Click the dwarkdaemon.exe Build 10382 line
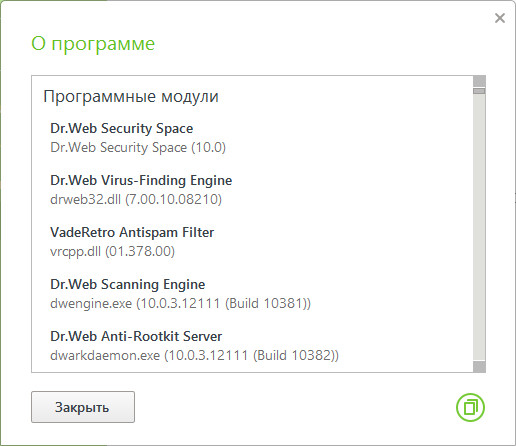The height and width of the screenshot is (446, 516). 194,355
